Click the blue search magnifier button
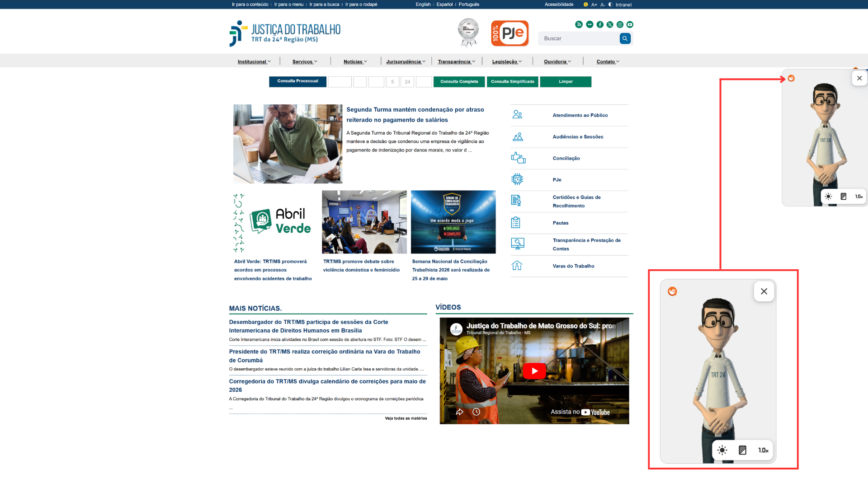This screenshot has width=868, height=488. tap(625, 38)
